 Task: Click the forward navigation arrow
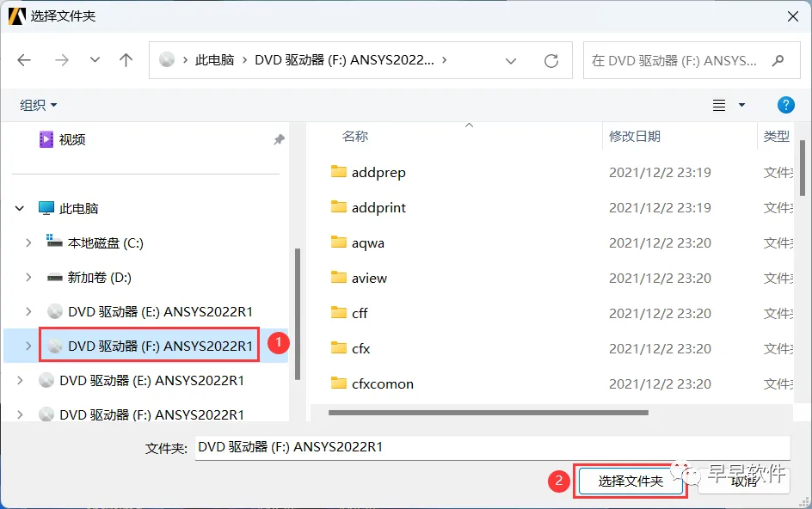[62, 60]
